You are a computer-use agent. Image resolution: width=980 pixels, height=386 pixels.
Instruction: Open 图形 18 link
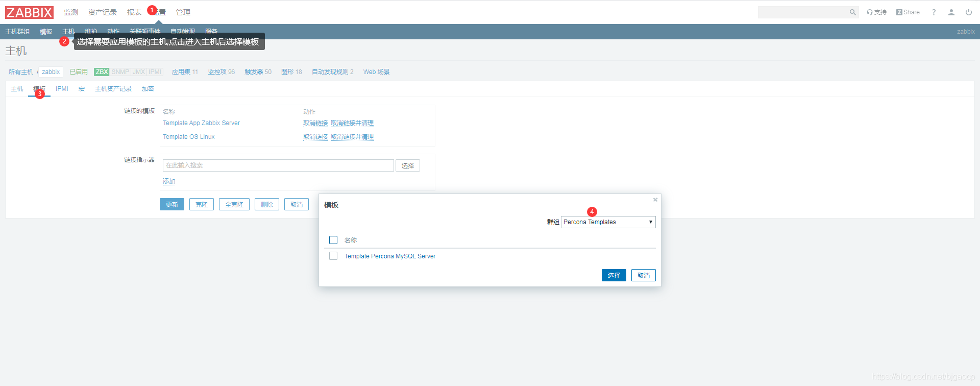291,72
